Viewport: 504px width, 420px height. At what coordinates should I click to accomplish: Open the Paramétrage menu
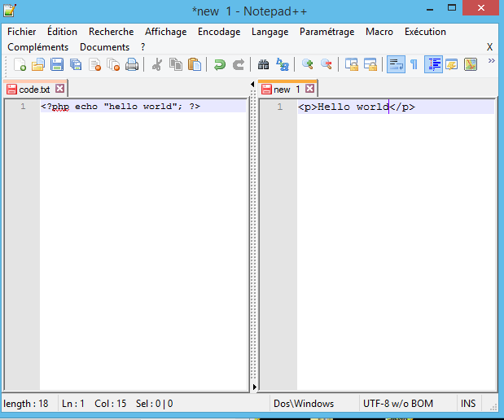click(327, 32)
